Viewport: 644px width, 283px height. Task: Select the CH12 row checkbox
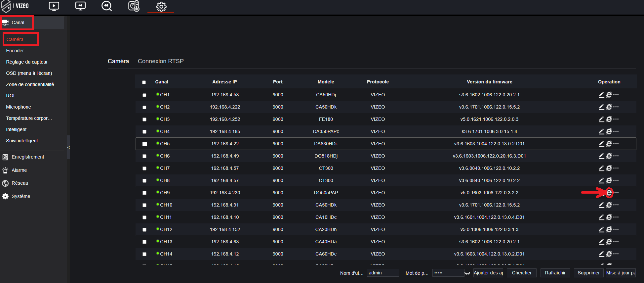(144, 230)
